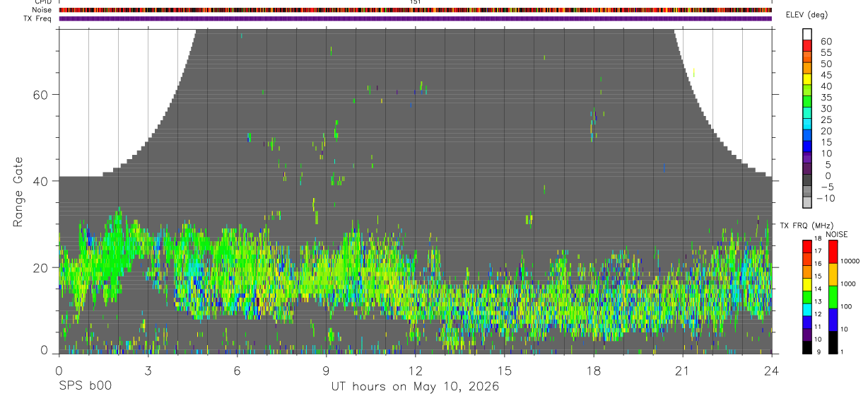
Task: Select the green 30–35 band in the ELEV colorbar
Action: (x=807, y=103)
